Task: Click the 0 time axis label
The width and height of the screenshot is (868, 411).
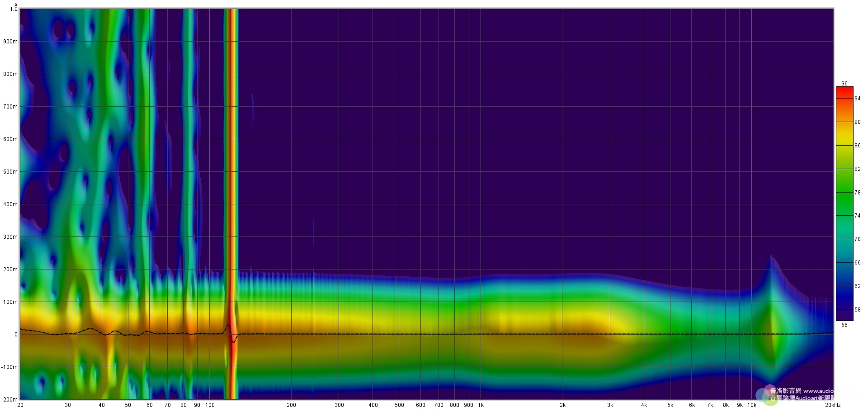Action: coord(16,335)
